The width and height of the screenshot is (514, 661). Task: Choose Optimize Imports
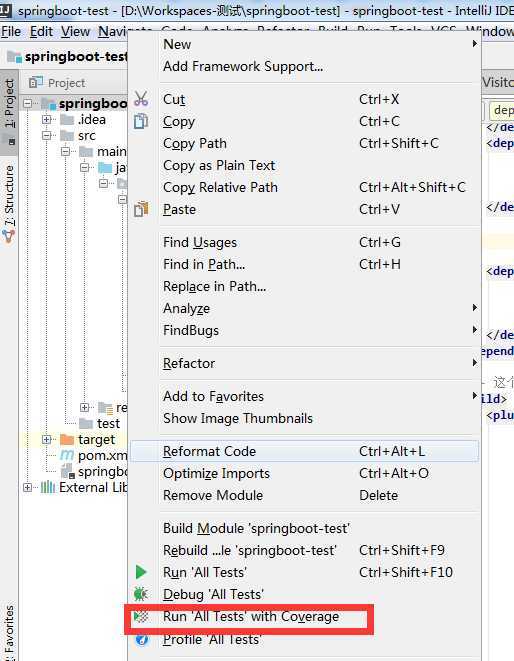[x=304, y=473]
